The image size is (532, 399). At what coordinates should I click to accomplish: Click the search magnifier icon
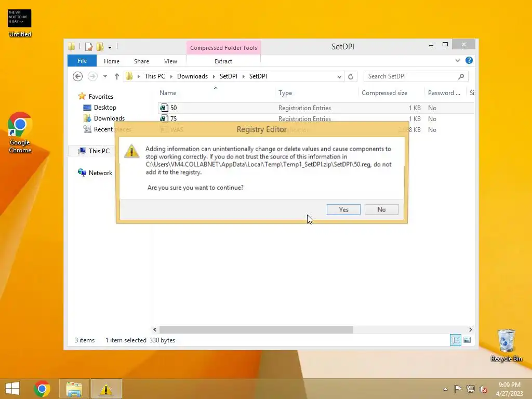461,76
